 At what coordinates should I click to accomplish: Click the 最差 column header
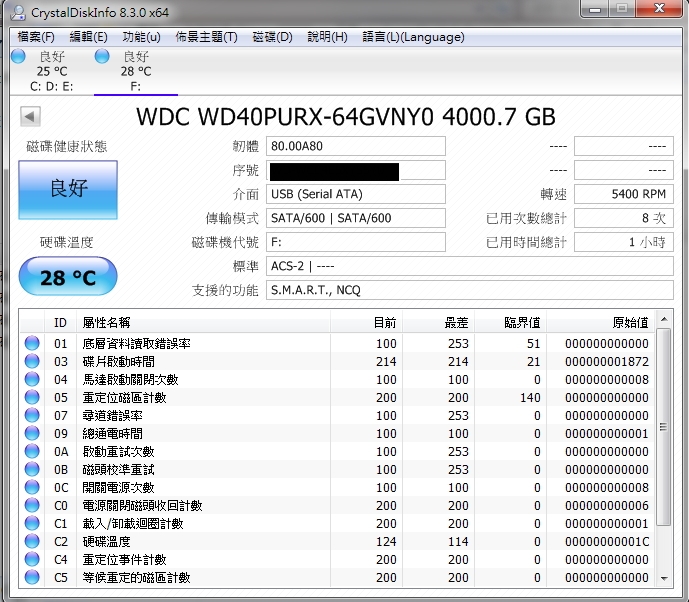pos(438,323)
